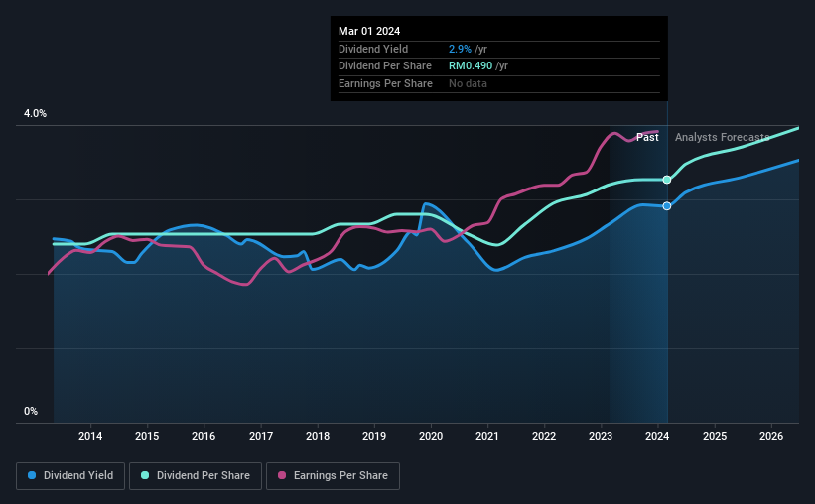Click the 2017 x-axis label

[x=261, y=436]
